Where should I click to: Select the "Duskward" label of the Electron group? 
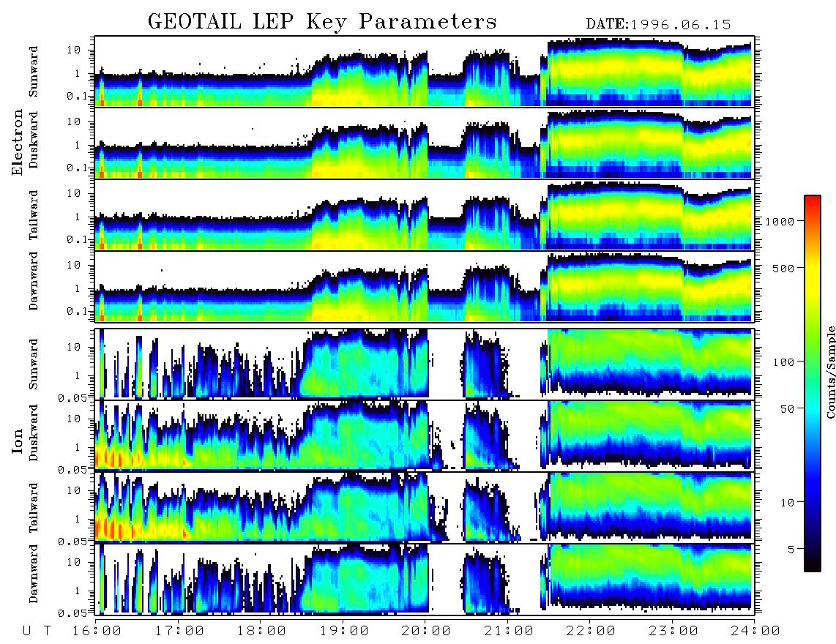click(34, 140)
